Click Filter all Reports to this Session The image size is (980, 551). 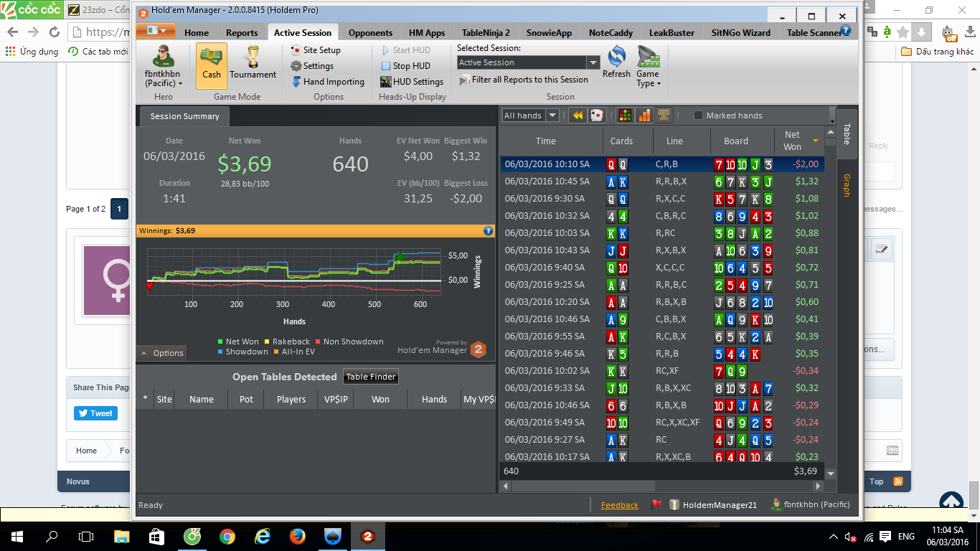(523, 80)
